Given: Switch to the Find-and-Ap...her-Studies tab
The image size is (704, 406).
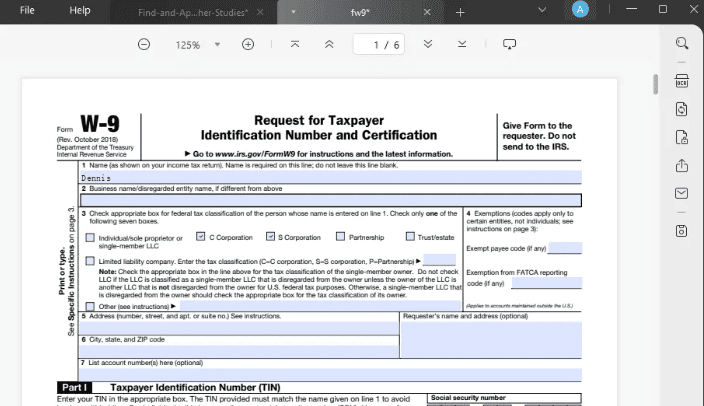Looking at the screenshot, I should [x=193, y=13].
